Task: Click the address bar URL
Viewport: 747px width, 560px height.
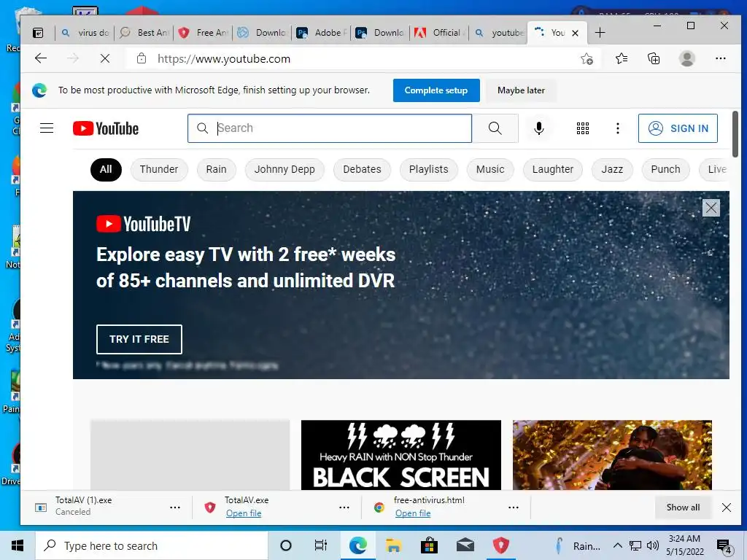Action: (224, 58)
